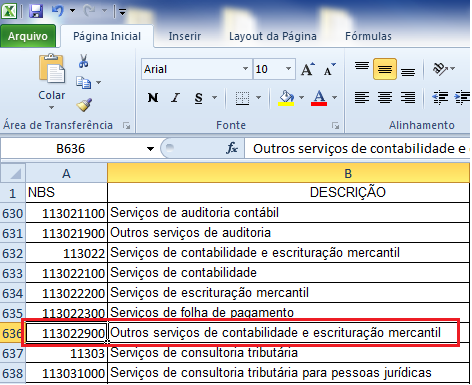
Task: Toggle middle vertical alignment
Action: tap(385, 69)
